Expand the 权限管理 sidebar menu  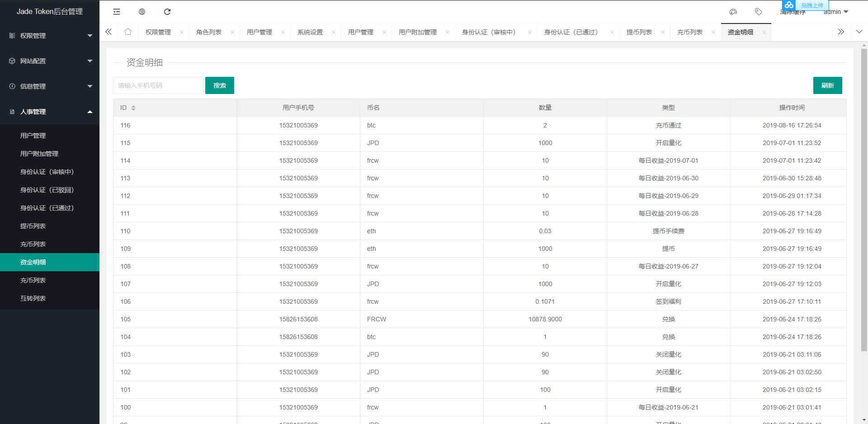(50, 36)
